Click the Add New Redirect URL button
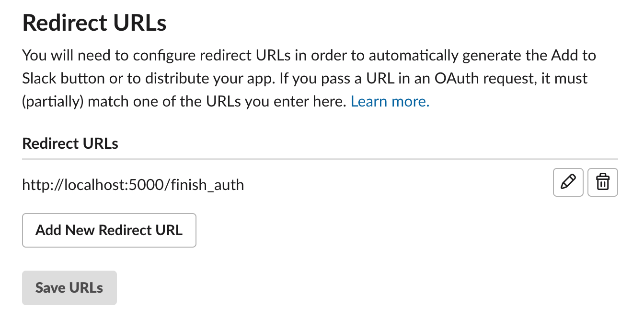This screenshot has height=333, width=644. [x=109, y=230]
